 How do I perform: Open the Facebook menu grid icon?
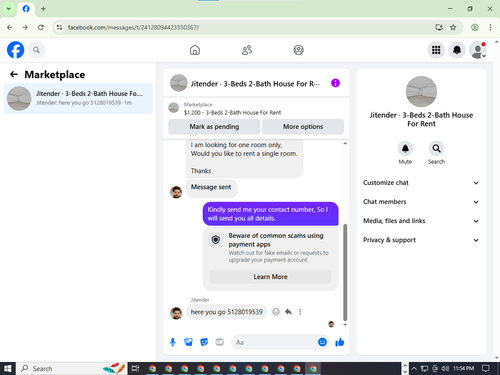436,50
